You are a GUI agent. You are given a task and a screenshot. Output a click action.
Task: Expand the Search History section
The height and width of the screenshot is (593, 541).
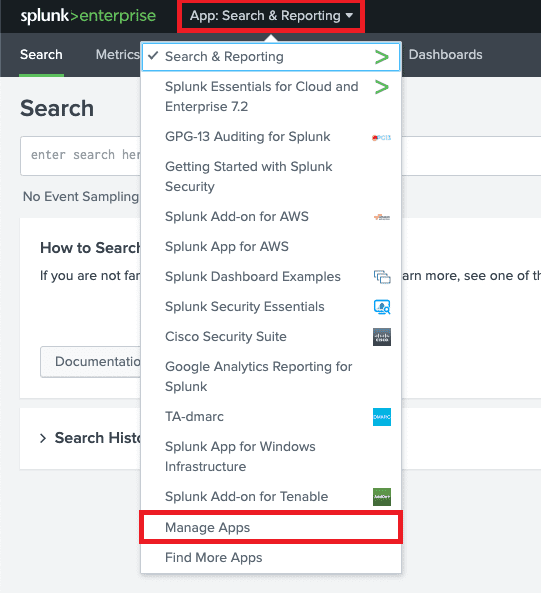click(x=91, y=438)
